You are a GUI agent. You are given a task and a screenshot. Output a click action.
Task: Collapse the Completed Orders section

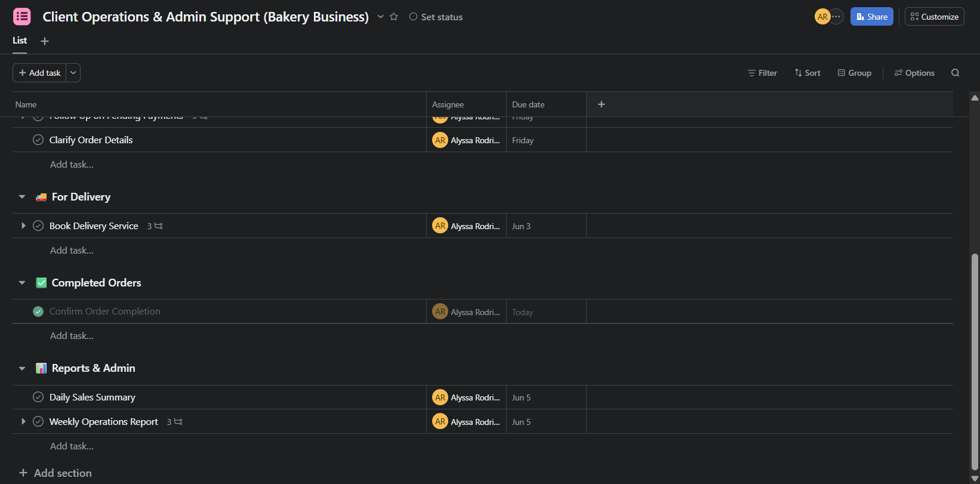[x=22, y=283]
